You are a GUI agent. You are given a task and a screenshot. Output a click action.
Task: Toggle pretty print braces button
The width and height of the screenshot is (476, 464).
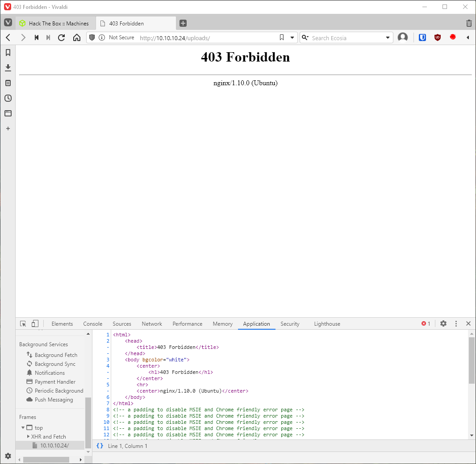click(x=100, y=446)
